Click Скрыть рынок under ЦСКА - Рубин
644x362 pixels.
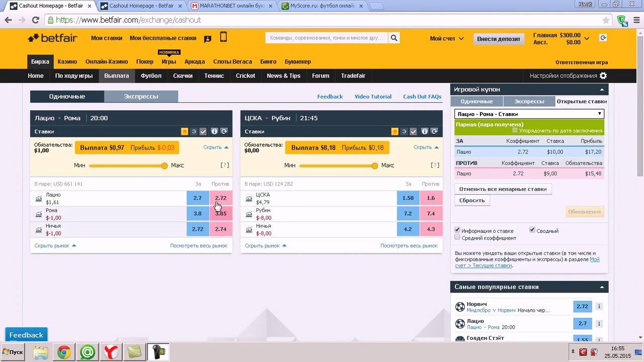(x=266, y=246)
